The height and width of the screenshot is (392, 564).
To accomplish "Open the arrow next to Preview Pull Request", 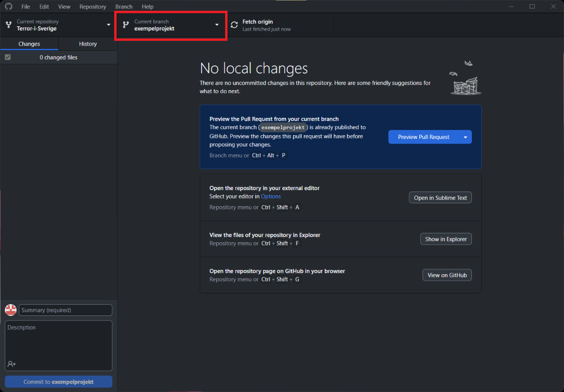I will [x=465, y=137].
